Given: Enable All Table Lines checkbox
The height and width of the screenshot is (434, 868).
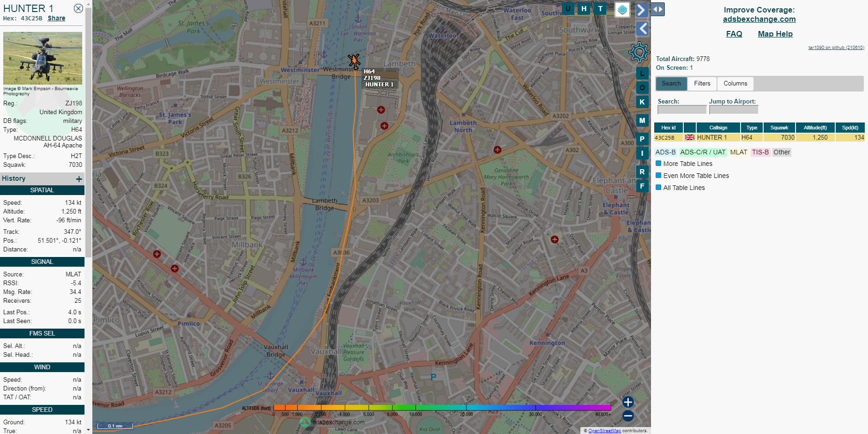Looking at the screenshot, I should tap(659, 187).
